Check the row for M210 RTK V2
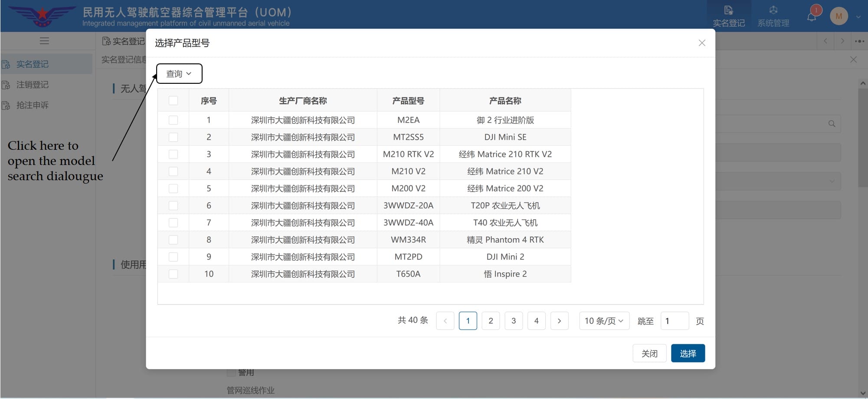This screenshot has height=399, width=868. (173, 154)
